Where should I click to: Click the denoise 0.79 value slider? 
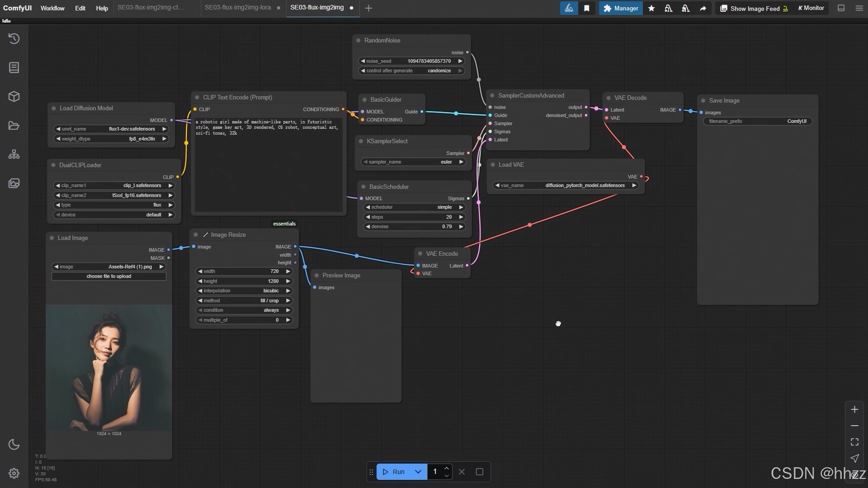(414, 227)
